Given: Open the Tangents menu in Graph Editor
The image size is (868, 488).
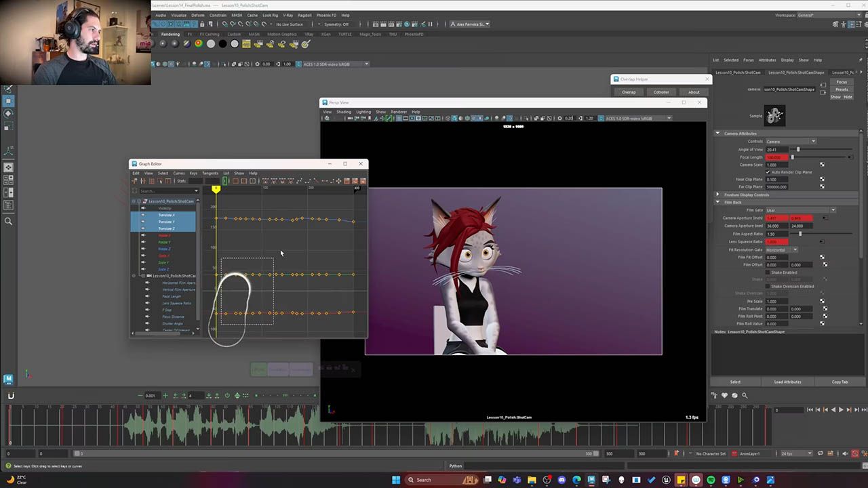Looking at the screenshot, I should [210, 173].
